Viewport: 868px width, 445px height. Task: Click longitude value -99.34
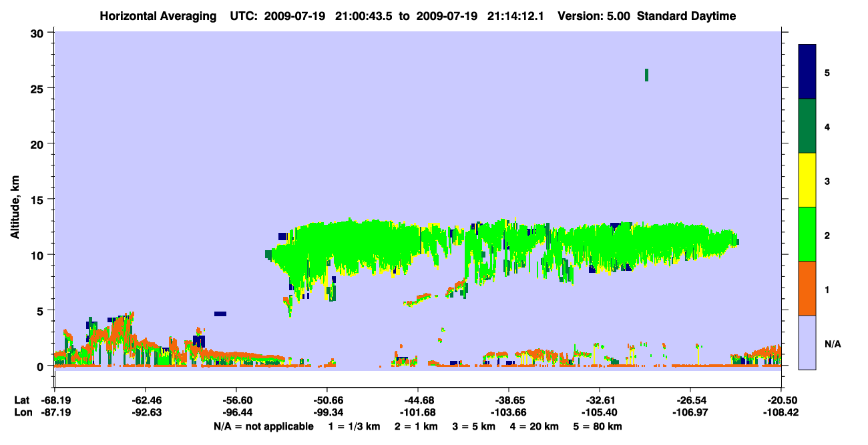(327, 412)
